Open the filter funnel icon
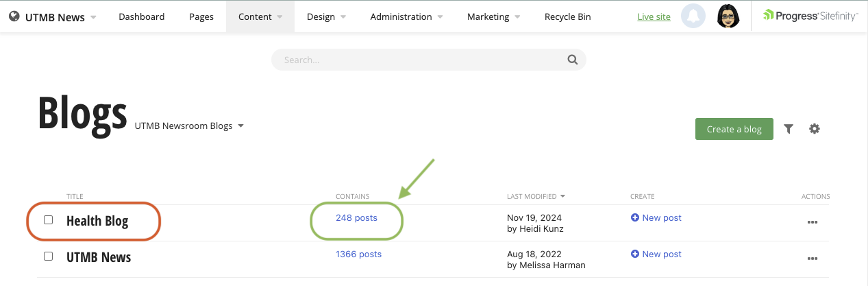 (x=789, y=129)
